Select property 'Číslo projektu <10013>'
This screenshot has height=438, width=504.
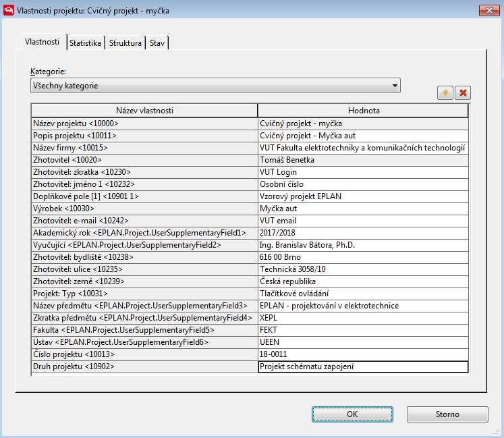point(144,354)
